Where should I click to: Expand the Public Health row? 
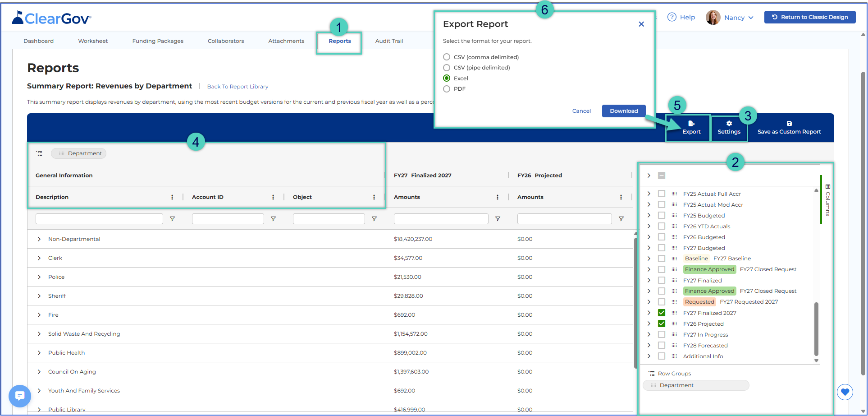(39, 353)
